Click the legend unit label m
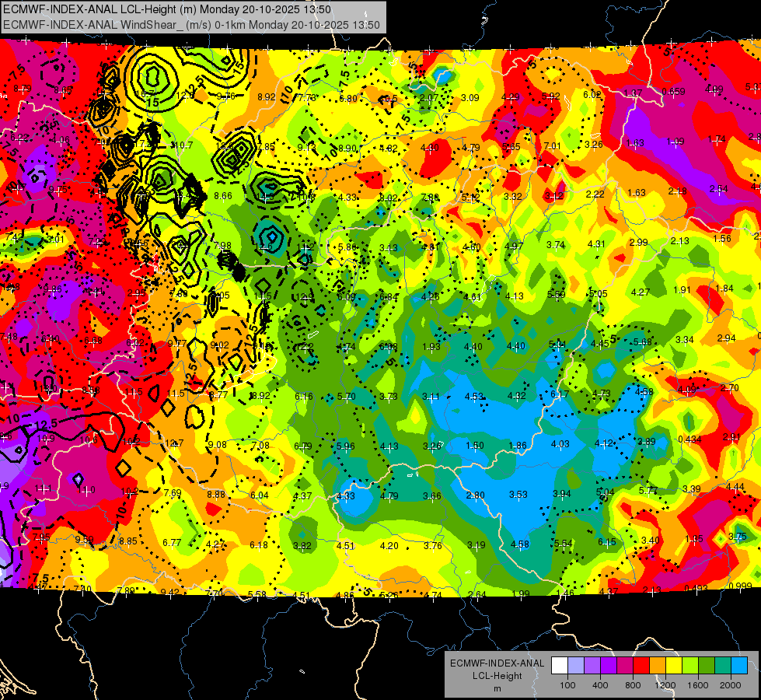This screenshot has width=761, height=700. pyautogui.click(x=497, y=688)
